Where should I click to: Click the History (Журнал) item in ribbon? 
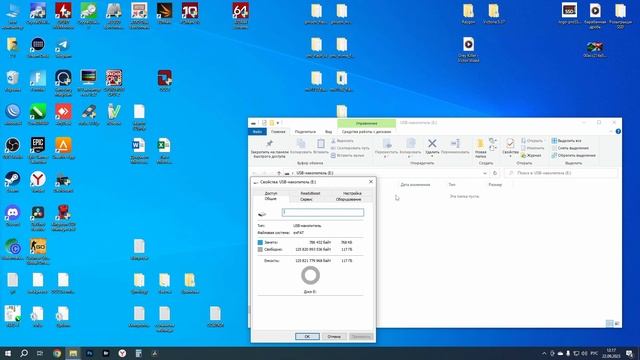click(531, 156)
